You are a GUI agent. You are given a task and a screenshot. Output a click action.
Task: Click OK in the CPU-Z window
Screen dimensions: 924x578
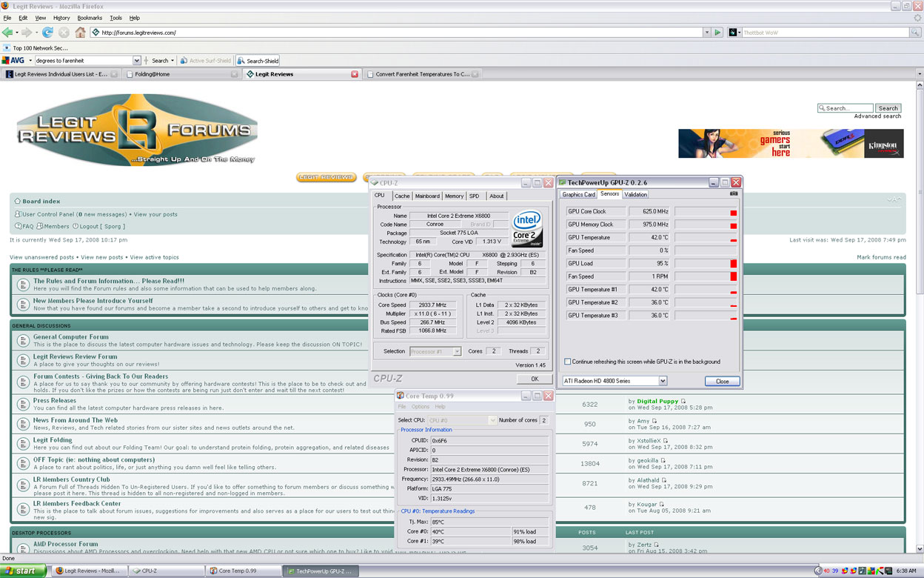tap(535, 379)
